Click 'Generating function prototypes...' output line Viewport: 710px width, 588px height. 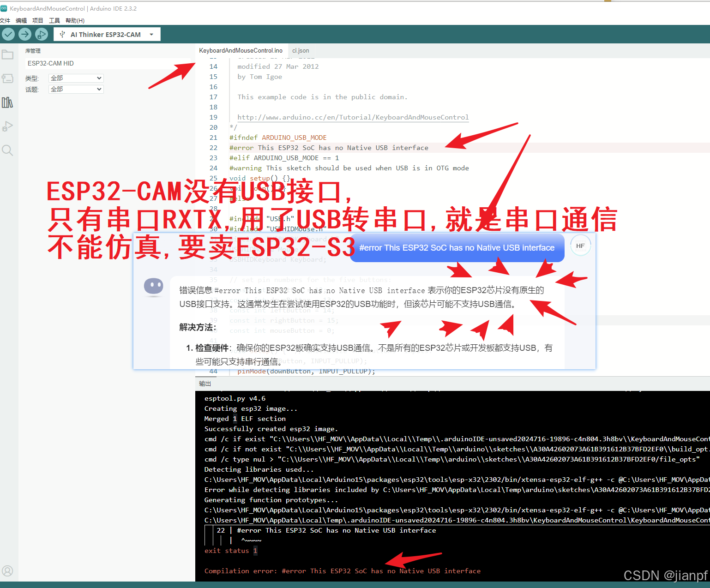[x=271, y=500]
